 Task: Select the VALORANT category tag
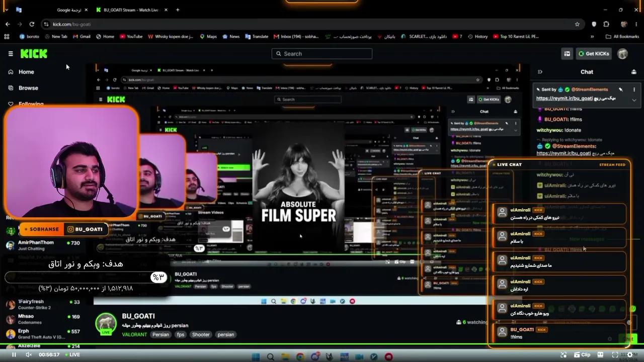click(134, 334)
